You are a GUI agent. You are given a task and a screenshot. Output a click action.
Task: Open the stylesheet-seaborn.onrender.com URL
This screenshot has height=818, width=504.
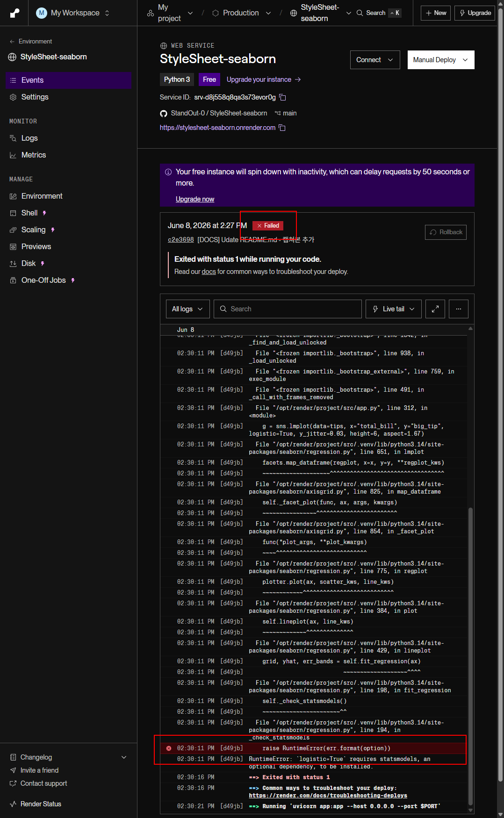coord(217,128)
